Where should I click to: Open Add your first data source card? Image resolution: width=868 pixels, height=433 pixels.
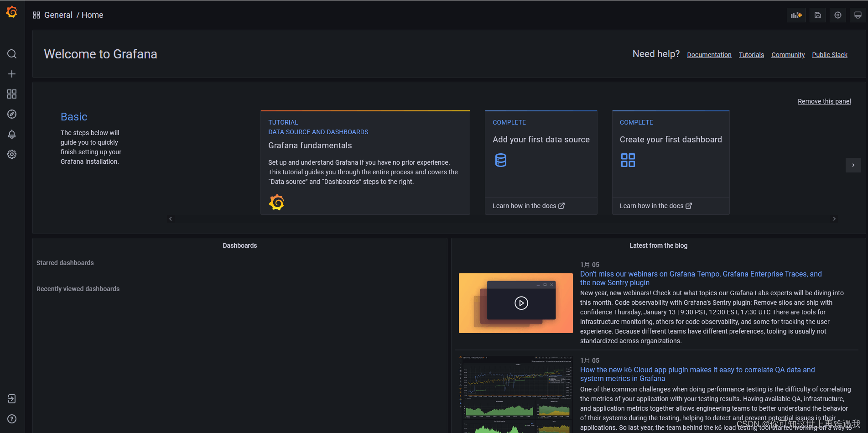[541, 162]
